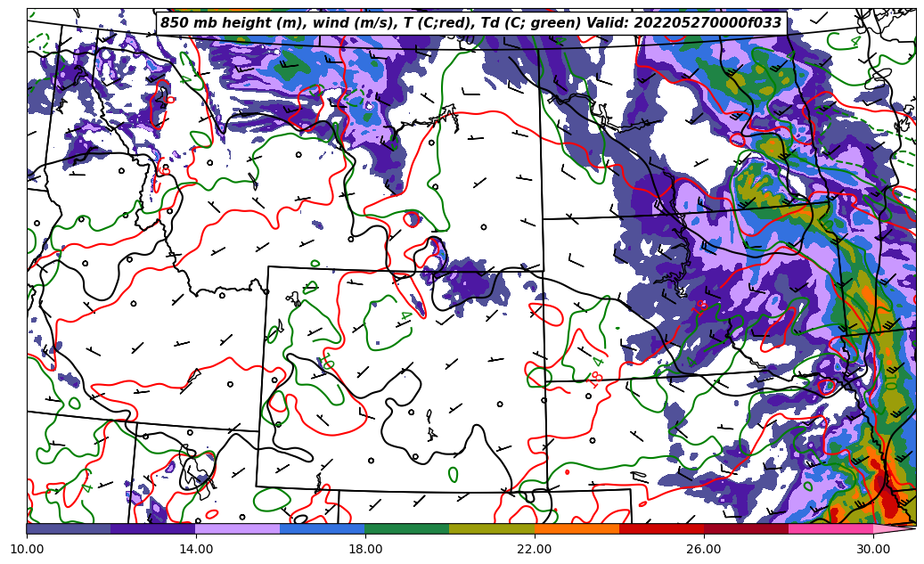Click the slate-blue 10–12 colorbar segment
924x564 pixels.
[69, 528]
